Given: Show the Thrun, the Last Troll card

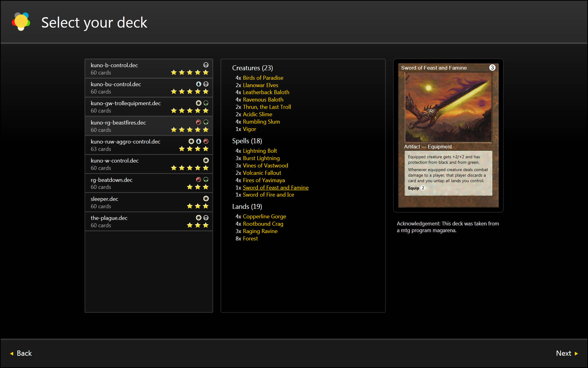Looking at the screenshot, I should click(267, 107).
